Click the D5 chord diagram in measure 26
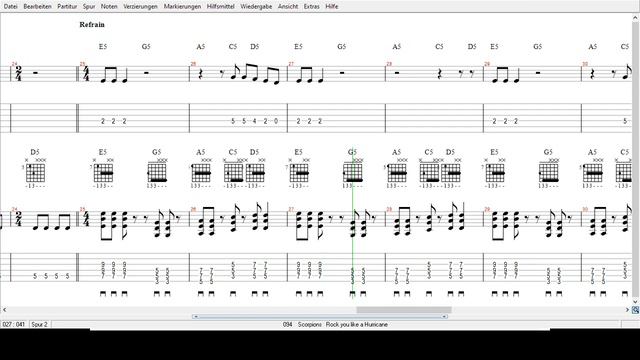This screenshot has width=640, height=360. (256, 172)
